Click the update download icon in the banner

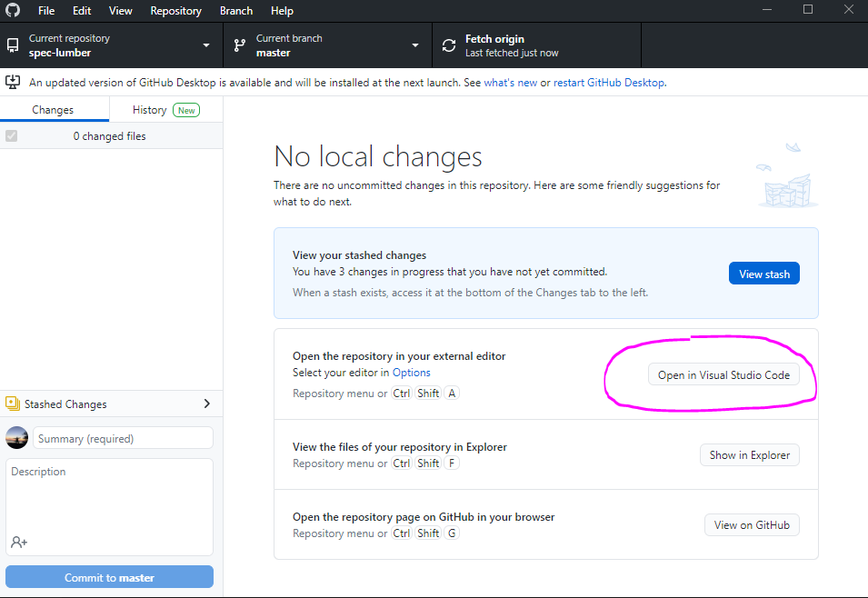point(13,82)
